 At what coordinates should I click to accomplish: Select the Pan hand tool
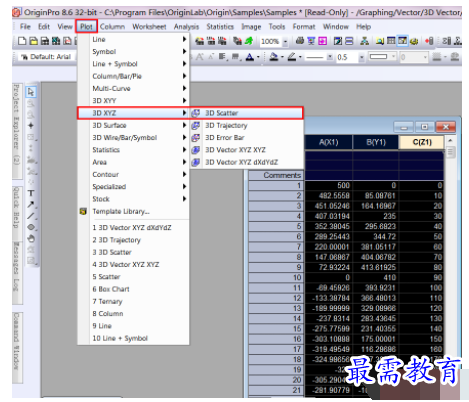(31, 239)
